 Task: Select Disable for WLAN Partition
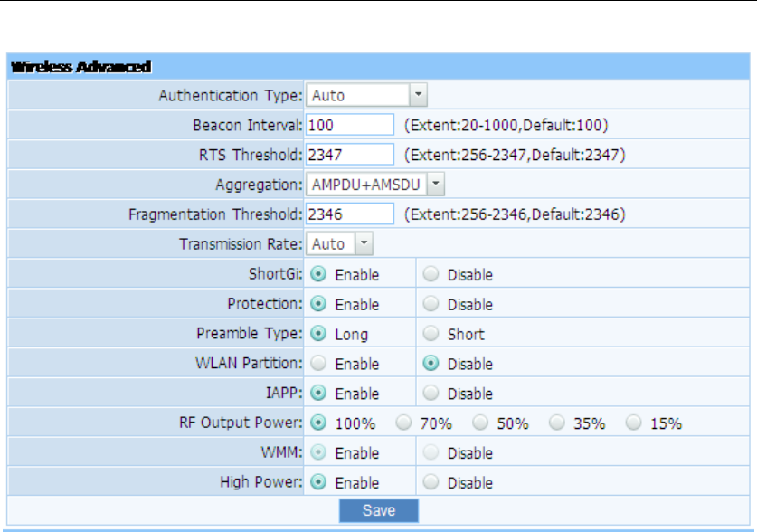click(431, 364)
